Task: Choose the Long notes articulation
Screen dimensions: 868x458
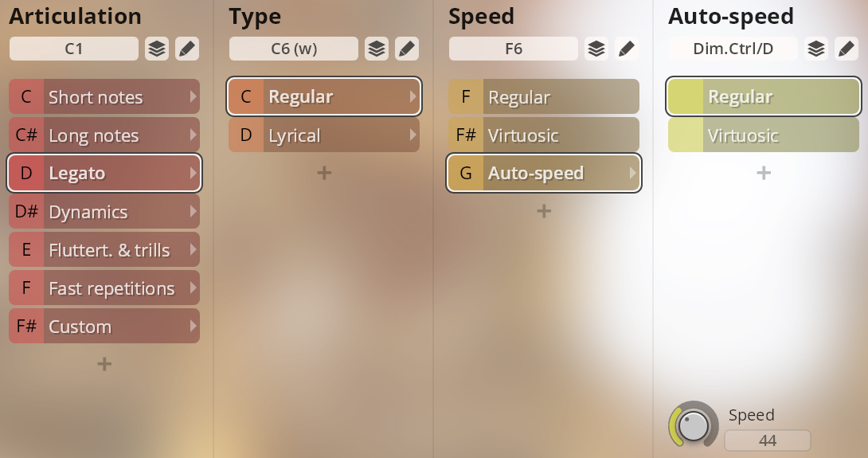Action: point(104,135)
